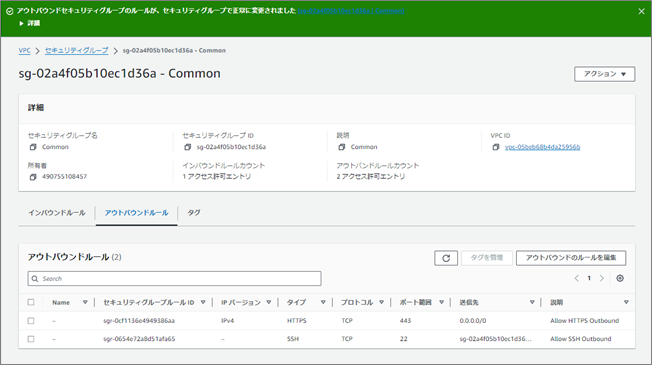652x365 pixels.
Task: Sort by the ポート範囲 column
Action: [x=441, y=303]
